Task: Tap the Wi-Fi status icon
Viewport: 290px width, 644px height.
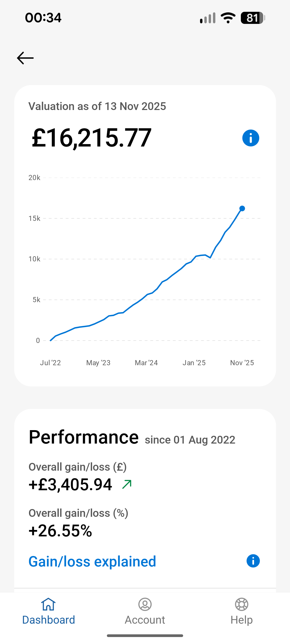Action: [x=228, y=18]
